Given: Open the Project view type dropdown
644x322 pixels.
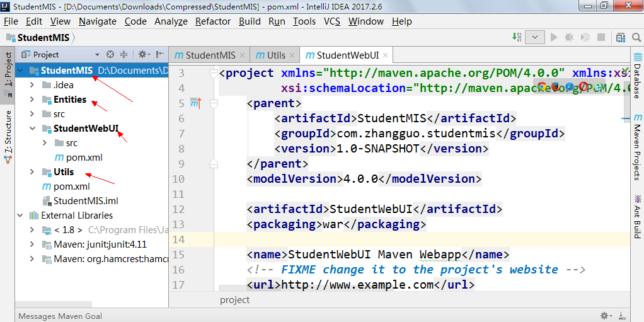Looking at the screenshot, I should (97, 55).
